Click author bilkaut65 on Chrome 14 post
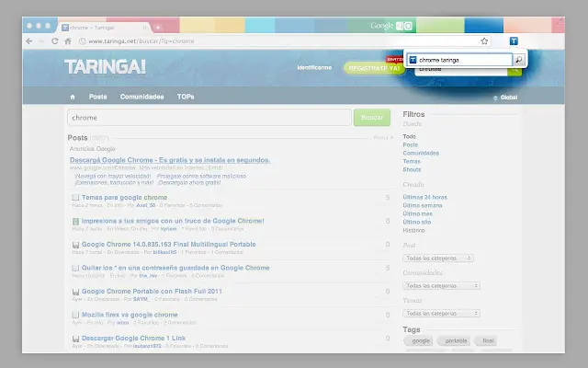The image size is (588, 368). pyautogui.click(x=164, y=252)
